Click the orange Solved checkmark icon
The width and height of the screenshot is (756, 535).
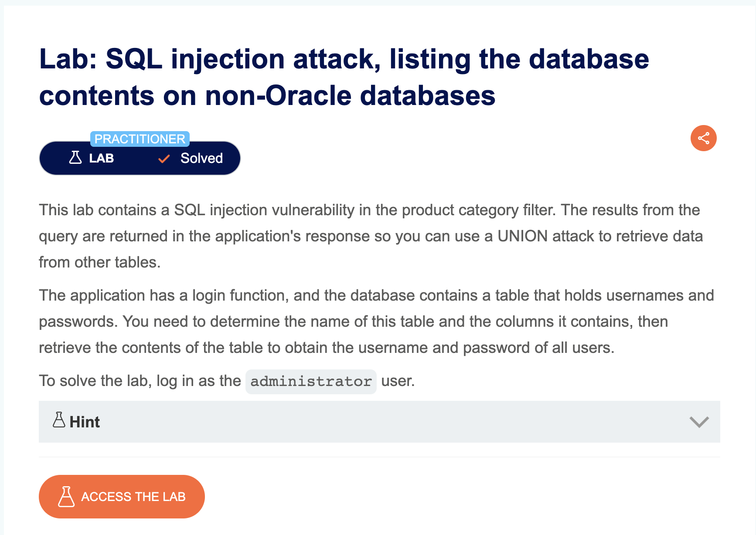[164, 159]
